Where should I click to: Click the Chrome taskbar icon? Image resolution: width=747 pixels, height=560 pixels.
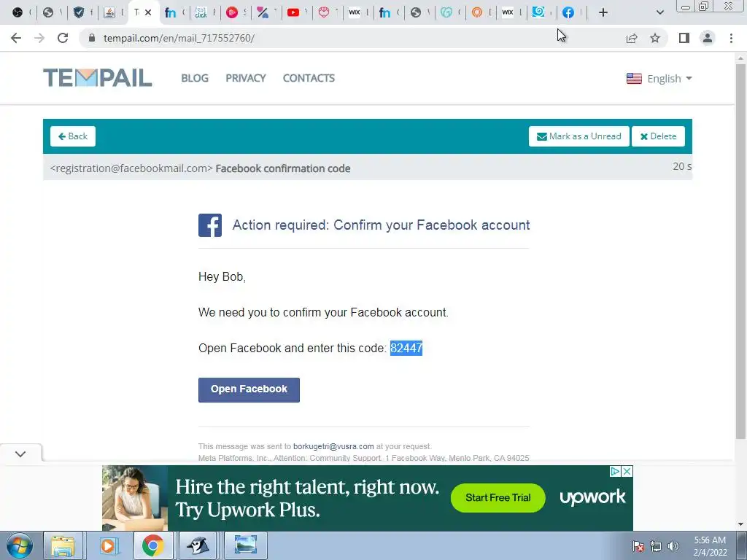point(153,545)
